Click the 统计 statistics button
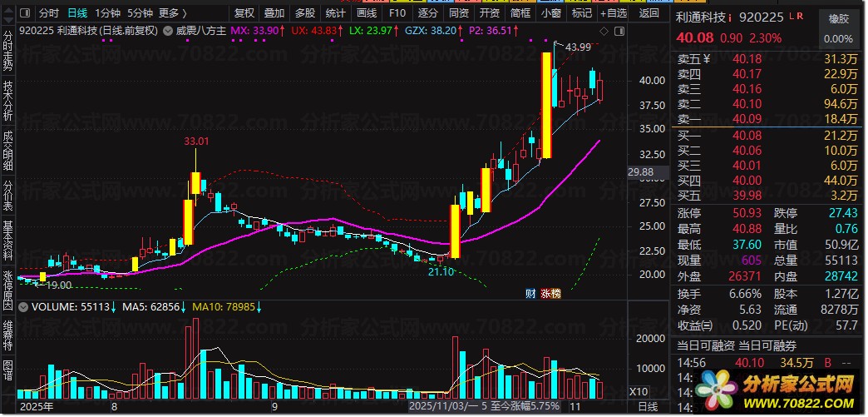The height and width of the screenshot is (417, 868). point(335,12)
